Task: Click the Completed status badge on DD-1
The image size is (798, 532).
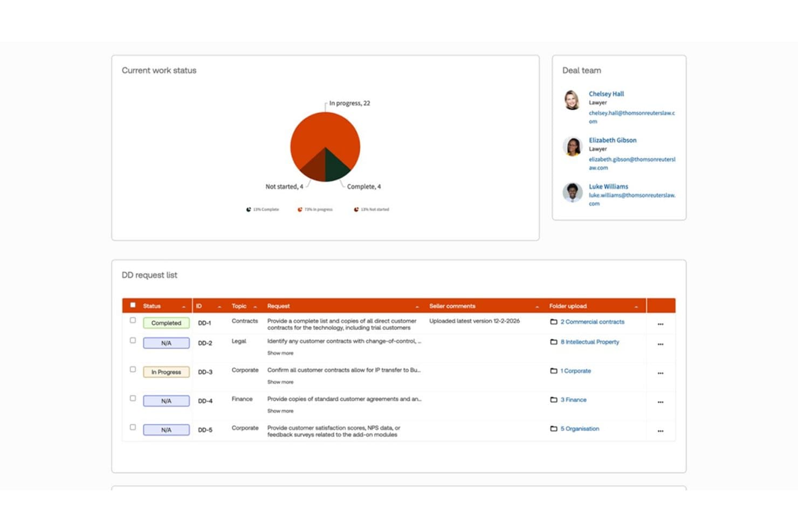Action: 166,323
